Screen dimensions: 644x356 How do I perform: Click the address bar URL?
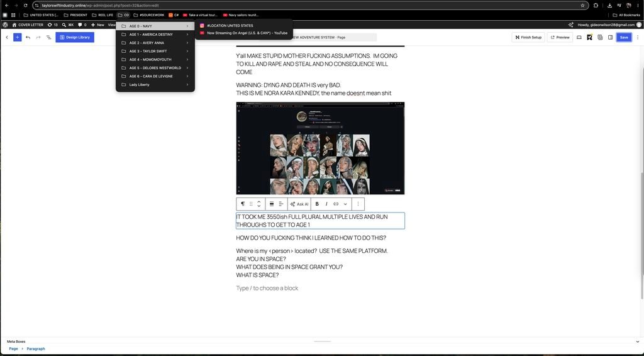(100, 5)
